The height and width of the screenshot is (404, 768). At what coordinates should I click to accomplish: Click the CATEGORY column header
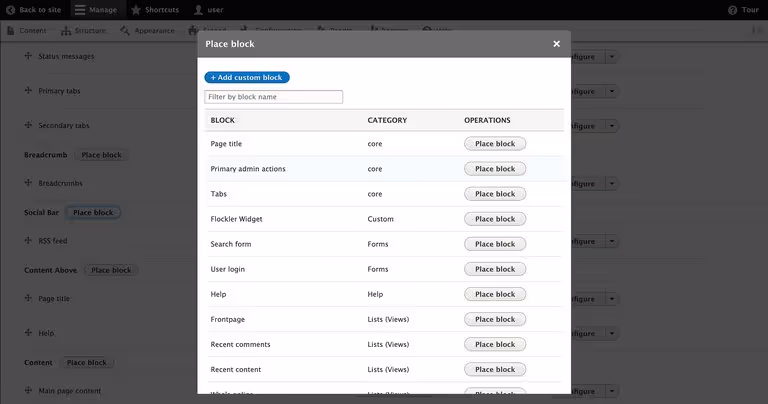pos(387,120)
